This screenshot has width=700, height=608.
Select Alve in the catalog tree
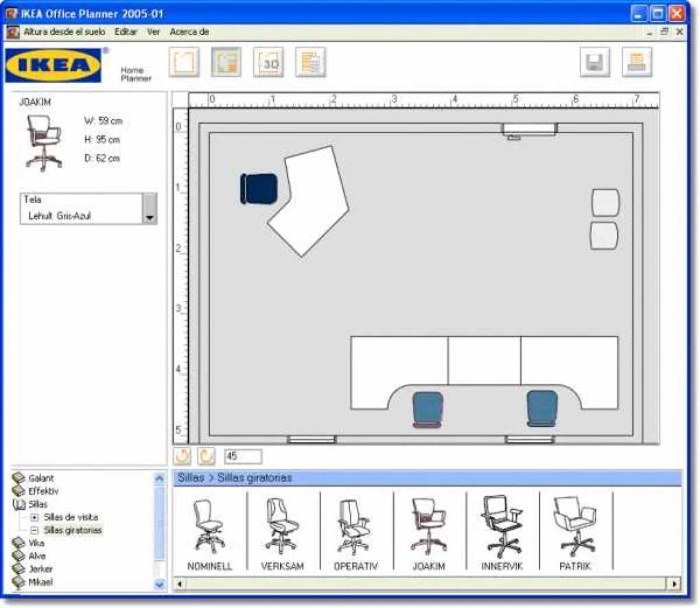(x=37, y=557)
